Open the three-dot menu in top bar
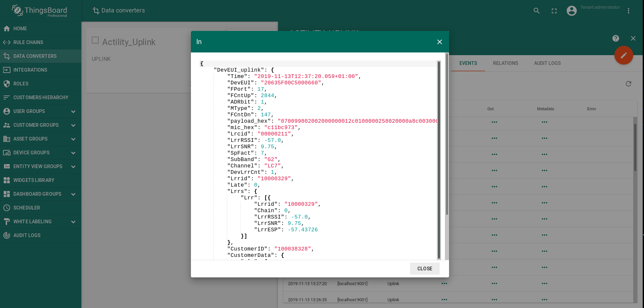 pyautogui.click(x=629, y=11)
